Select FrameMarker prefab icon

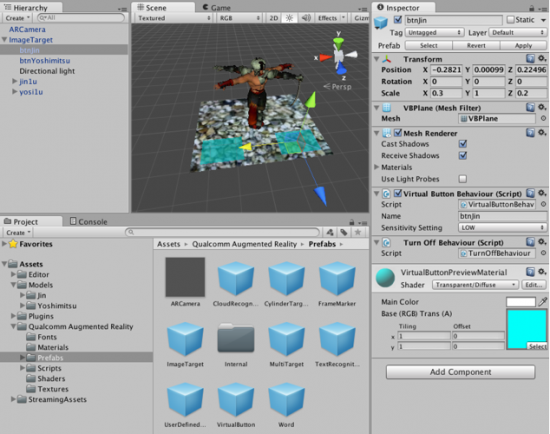tap(337, 278)
